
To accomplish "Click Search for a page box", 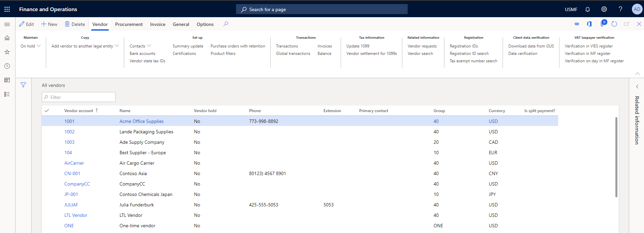I will (322, 9).
